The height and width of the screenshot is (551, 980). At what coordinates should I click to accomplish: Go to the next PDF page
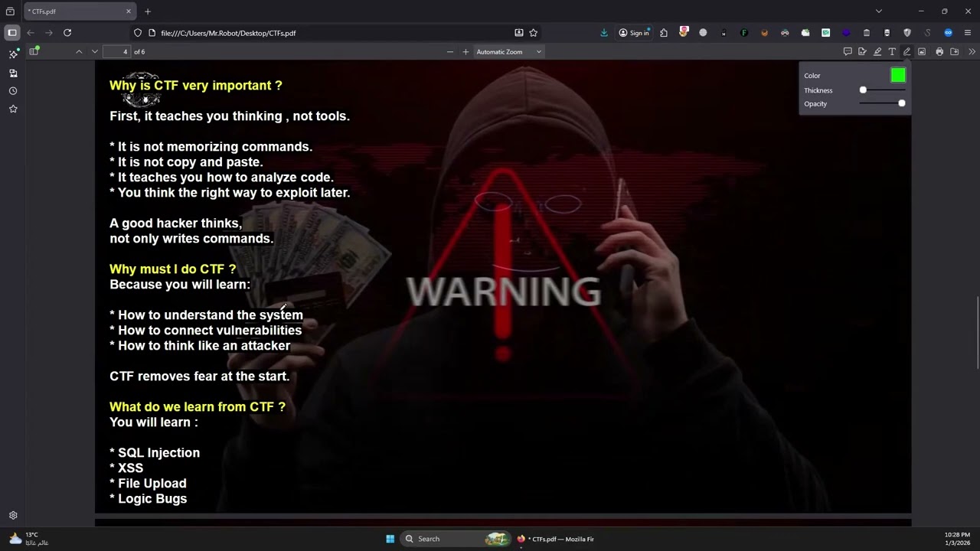(95, 51)
